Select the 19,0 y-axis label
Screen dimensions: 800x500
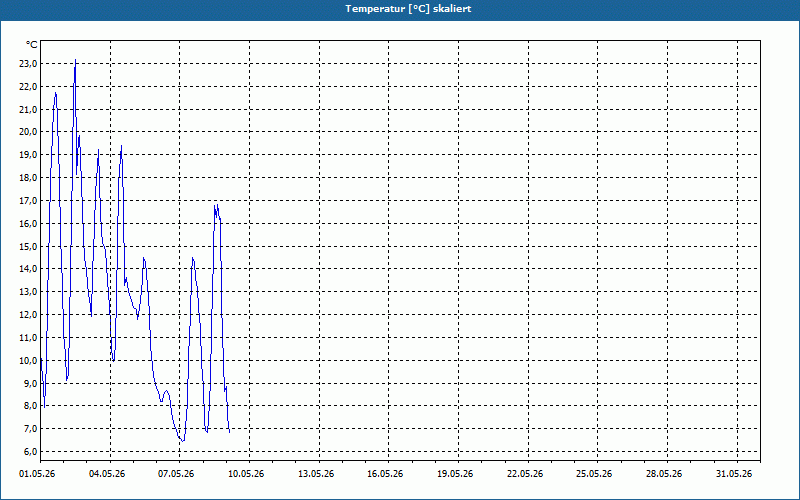click(x=28, y=155)
